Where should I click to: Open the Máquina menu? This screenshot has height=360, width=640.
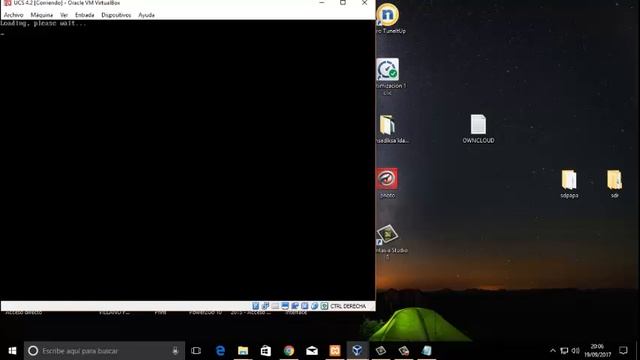pos(42,15)
